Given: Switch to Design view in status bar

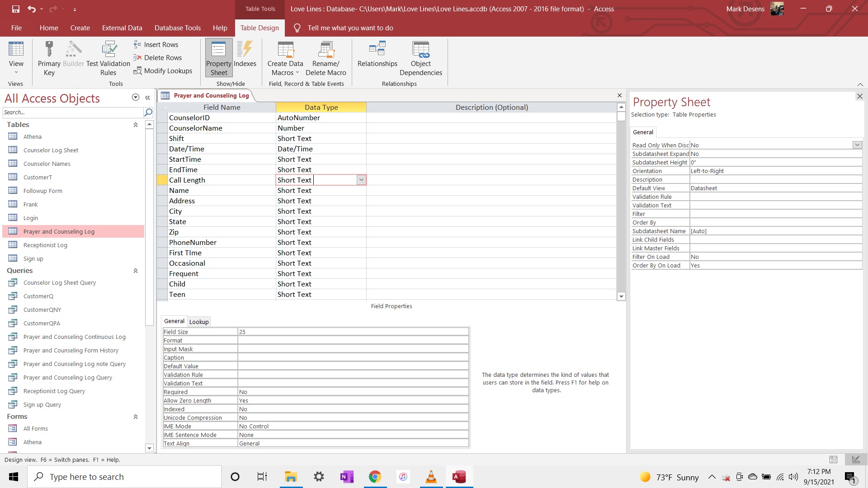Looking at the screenshot, I should pos(855,460).
